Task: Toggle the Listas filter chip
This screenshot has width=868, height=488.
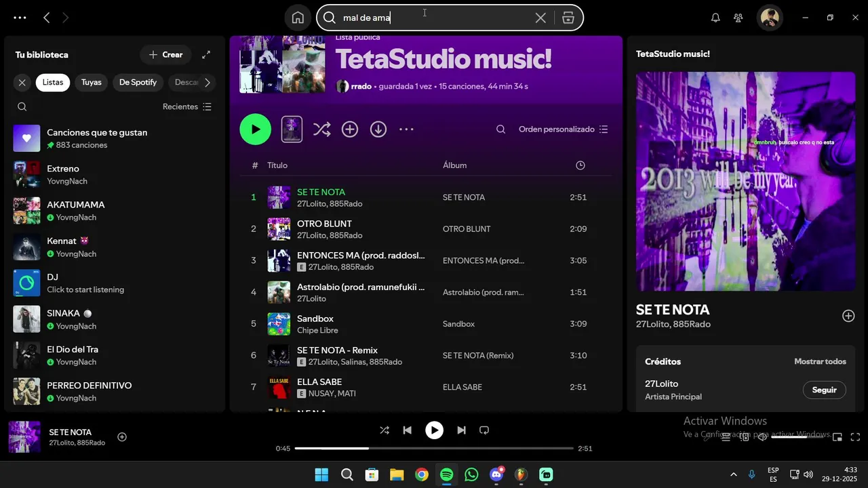Action: (53, 82)
